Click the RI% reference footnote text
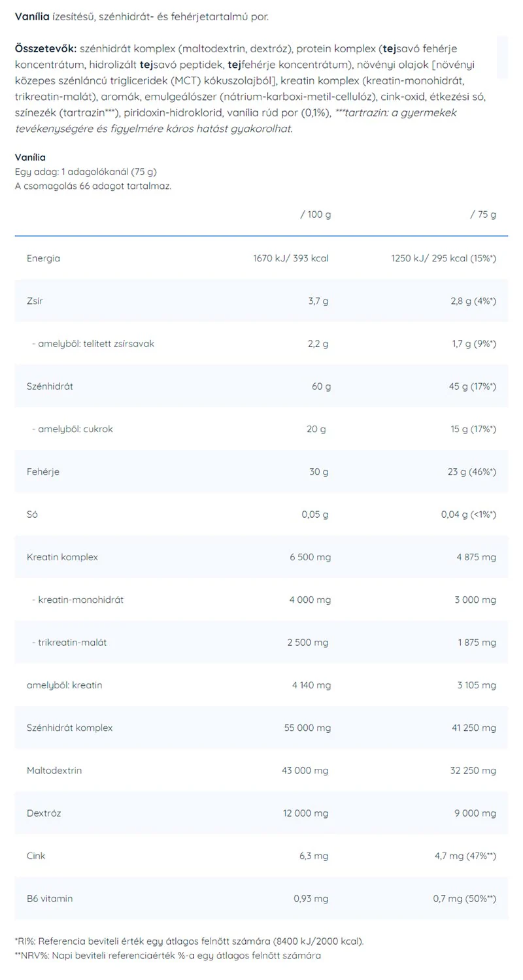 pos(190,941)
